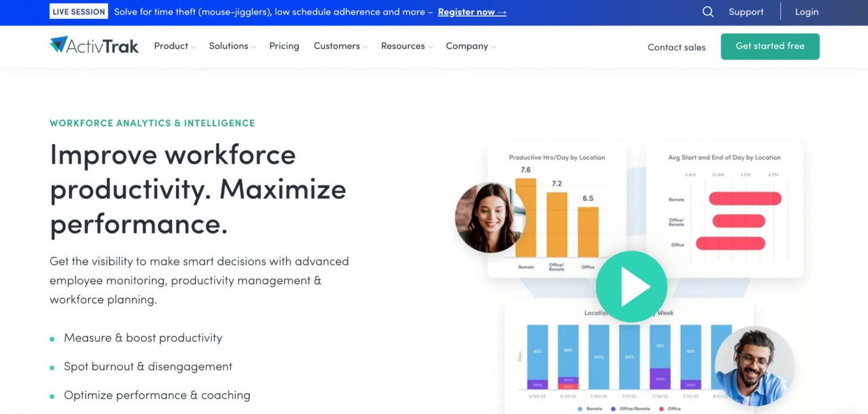Open the Solutions menu chevron
This screenshot has width=868, height=414.
point(253,47)
